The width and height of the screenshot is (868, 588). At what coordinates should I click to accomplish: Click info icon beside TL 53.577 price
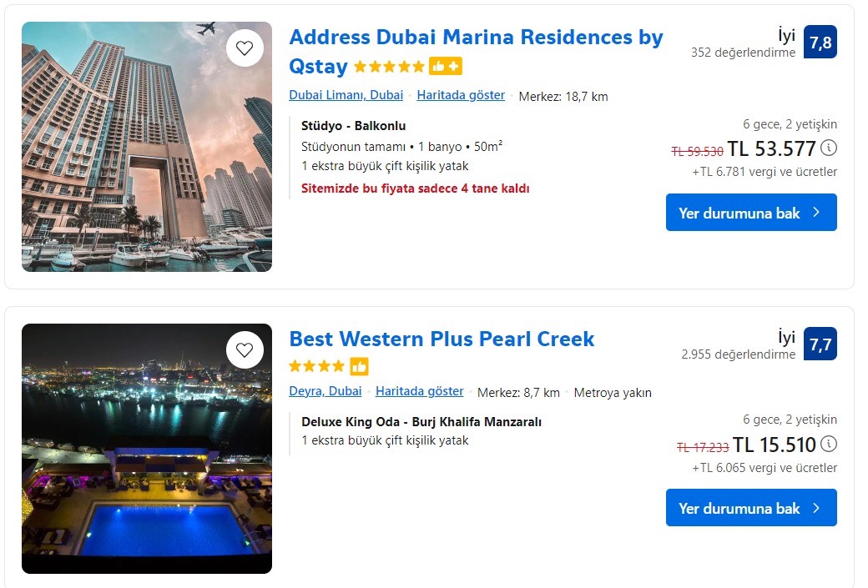[x=828, y=148]
